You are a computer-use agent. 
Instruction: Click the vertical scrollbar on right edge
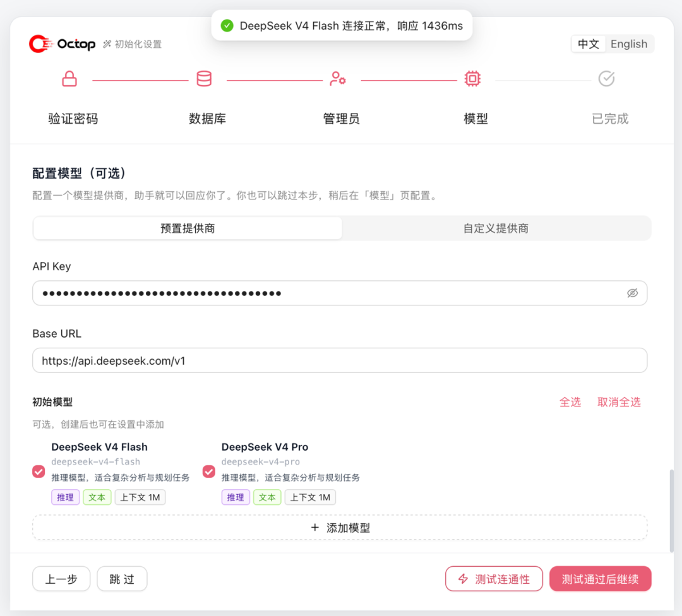tap(671, 511)
